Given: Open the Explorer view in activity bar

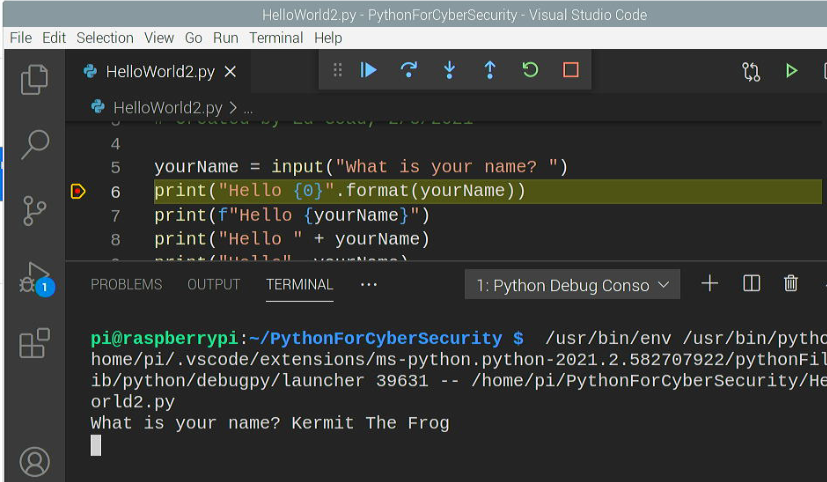Looking at the screenshot, I should click(34, 80).
